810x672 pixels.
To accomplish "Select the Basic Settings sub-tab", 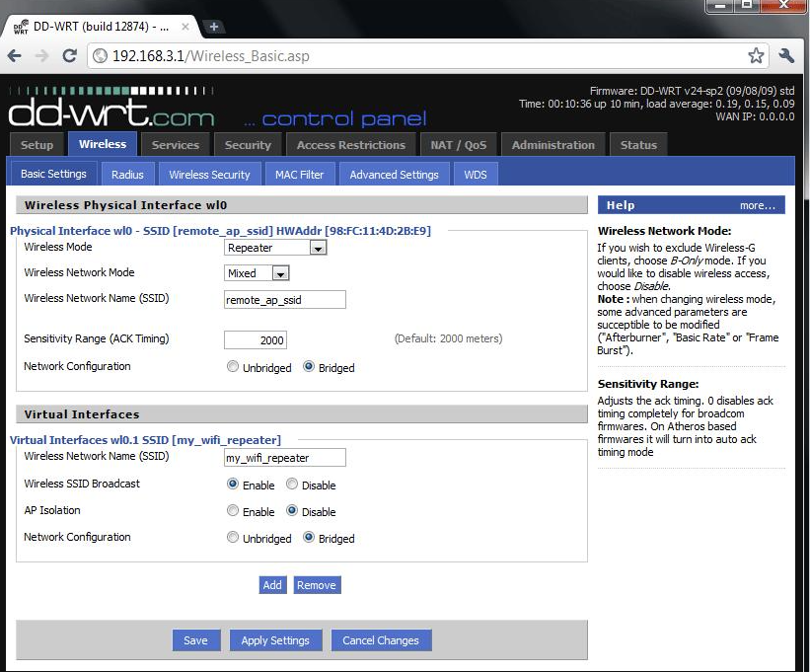I will coord(53,174).
